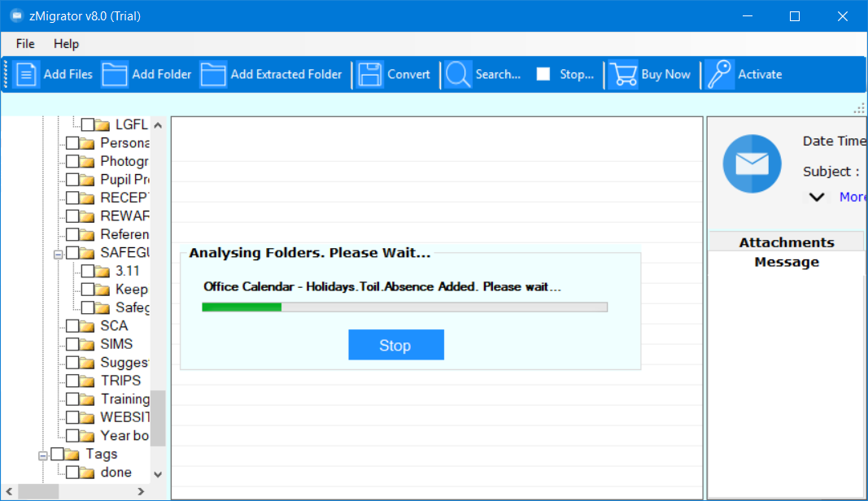The width and height of the screenshot is (868, 501).
Task: Click the folder tree scroll up arrow
Action: click(x=159, y=125)
